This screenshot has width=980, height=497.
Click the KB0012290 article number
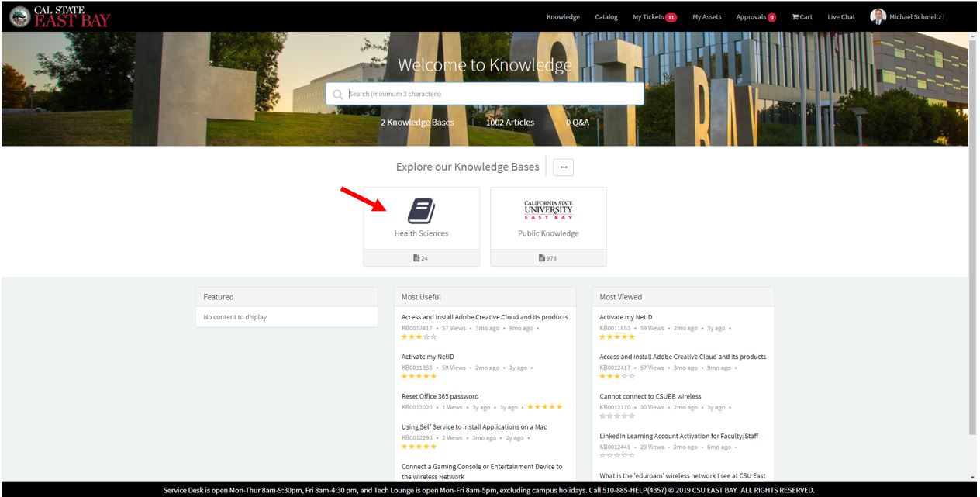point(417,438)
